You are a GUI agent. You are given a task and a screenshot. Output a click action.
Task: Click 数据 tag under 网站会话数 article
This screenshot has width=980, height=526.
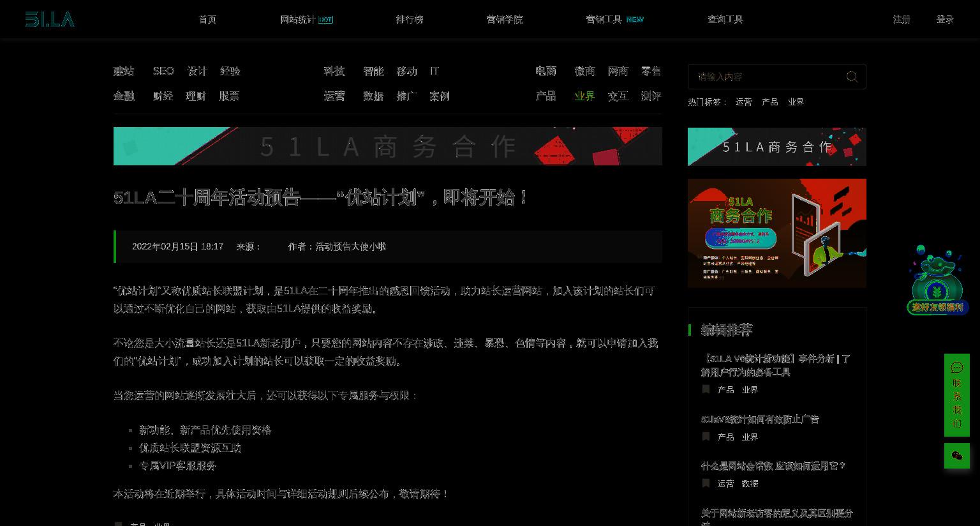[750, 484]
